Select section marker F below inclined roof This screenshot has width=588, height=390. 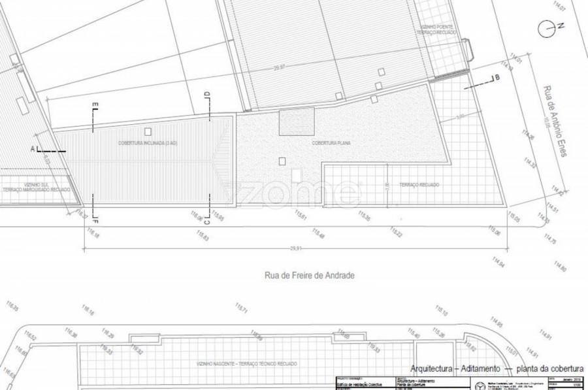point(95,220)
